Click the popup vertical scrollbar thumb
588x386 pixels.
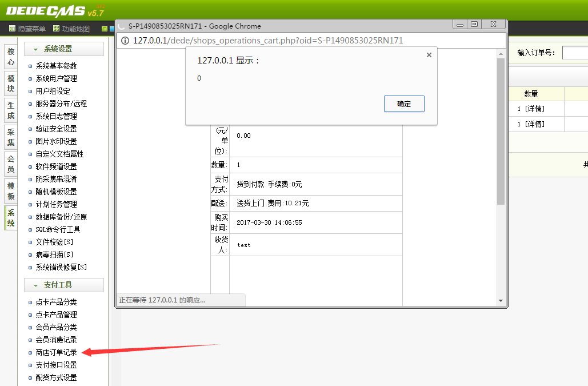pyautogui.click(x=501, y=132)
